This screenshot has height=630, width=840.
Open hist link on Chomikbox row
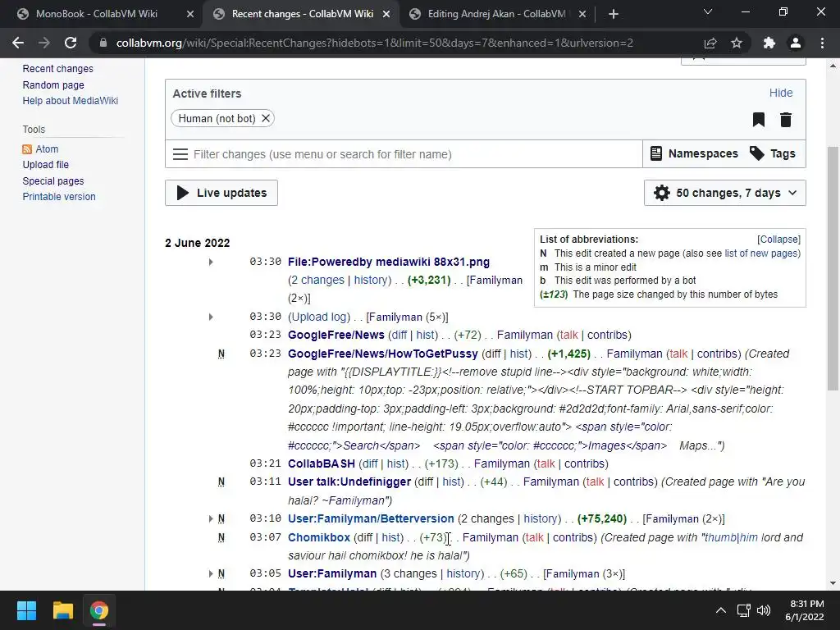(391, 537)
